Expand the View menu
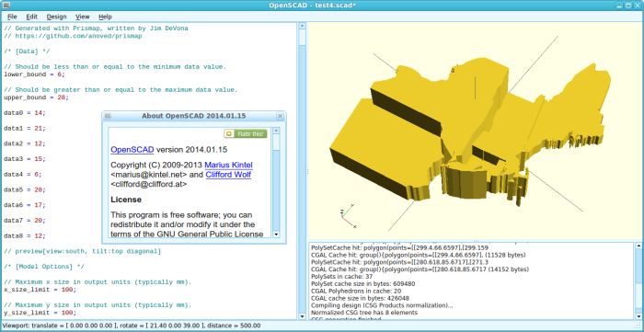Image resolution: width=644 pixels, height=332 pixels. (x=83, y=17)
